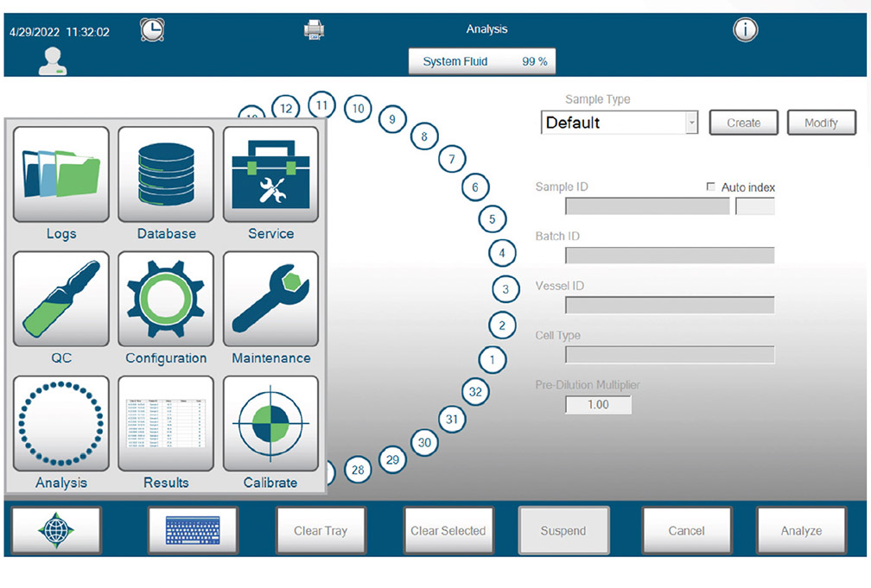Open the Service toolbox icon
The image size is (871, 588).
click(x=270, y=175)
